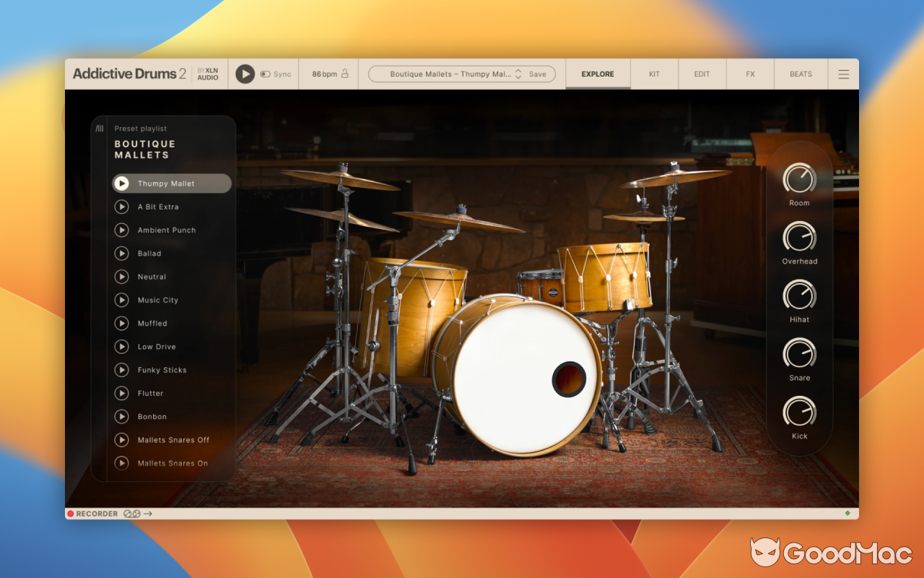Click the main transport Play button

tap(245, 73)
